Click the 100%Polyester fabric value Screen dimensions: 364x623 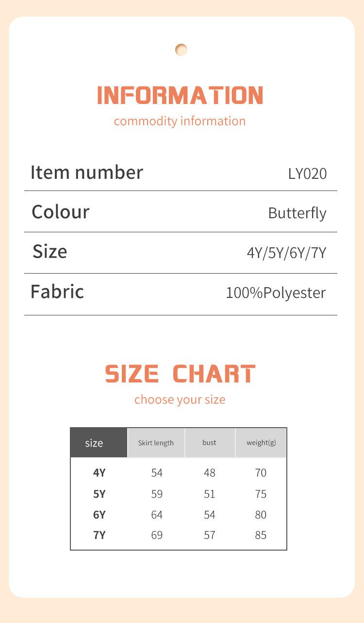(x=276, y=293)
